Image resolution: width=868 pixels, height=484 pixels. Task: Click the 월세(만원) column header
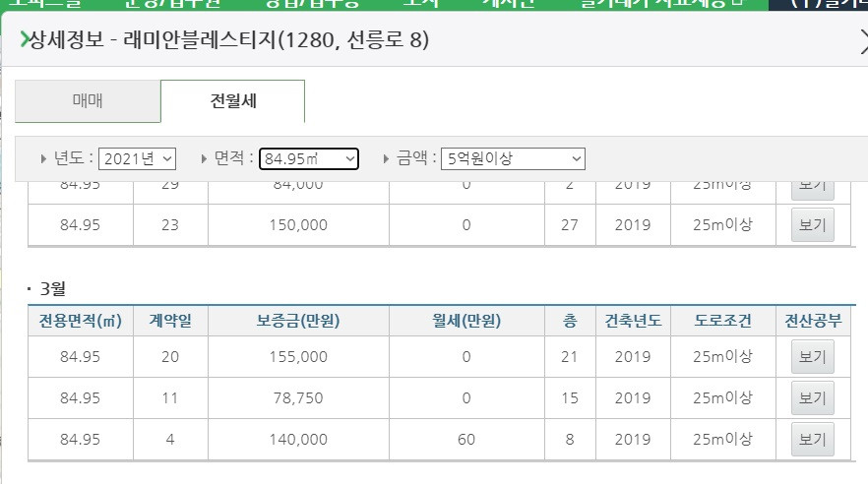pos(466,321)
